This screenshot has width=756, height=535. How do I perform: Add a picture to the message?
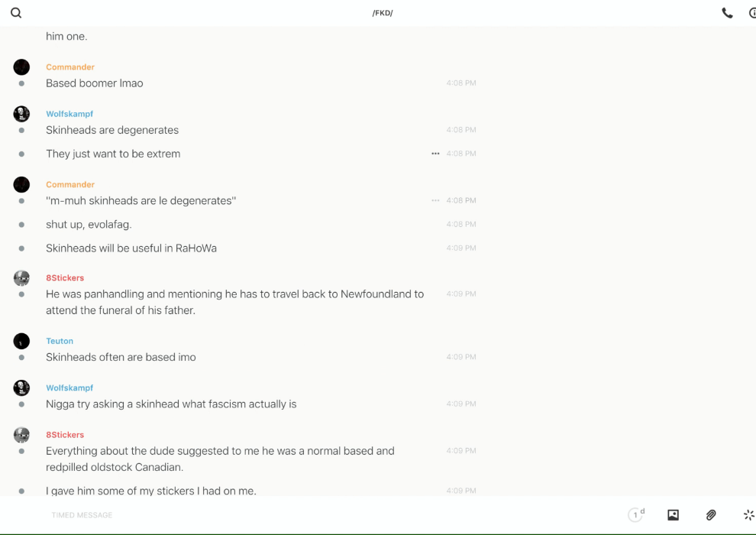click(673, 515)
